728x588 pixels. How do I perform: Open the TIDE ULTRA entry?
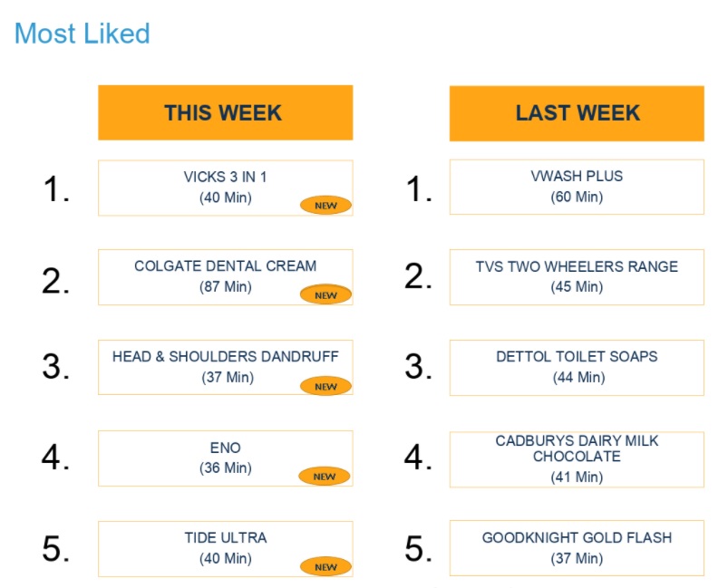click(x=225, y=538)
